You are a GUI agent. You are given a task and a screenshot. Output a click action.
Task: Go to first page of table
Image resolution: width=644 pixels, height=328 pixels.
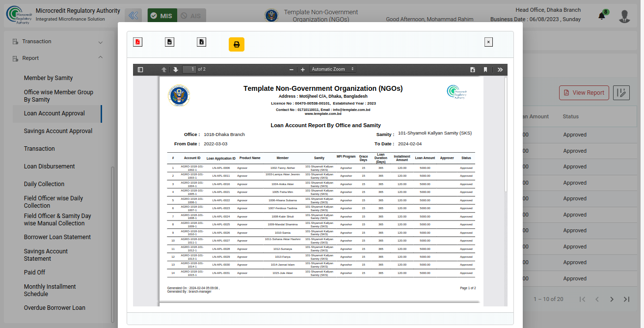pos(583,299)
